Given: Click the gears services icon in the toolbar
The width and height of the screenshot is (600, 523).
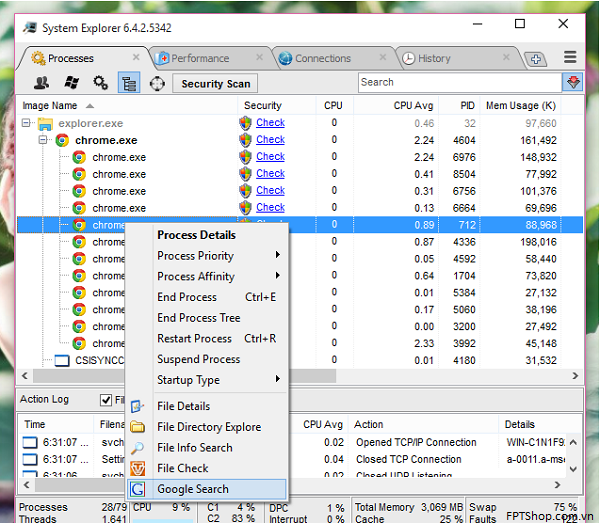Looking at the screenshot, I should [x=100, y=83].
